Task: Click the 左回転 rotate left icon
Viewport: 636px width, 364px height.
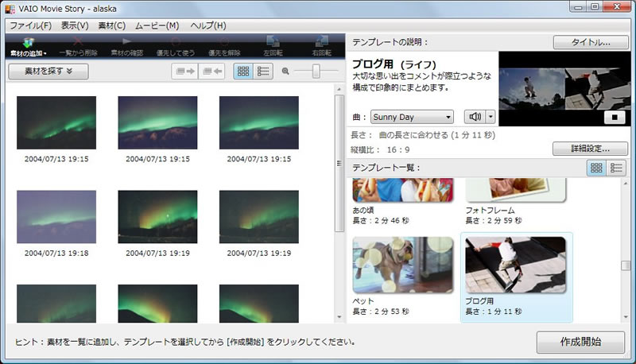Action: (273, 42)
